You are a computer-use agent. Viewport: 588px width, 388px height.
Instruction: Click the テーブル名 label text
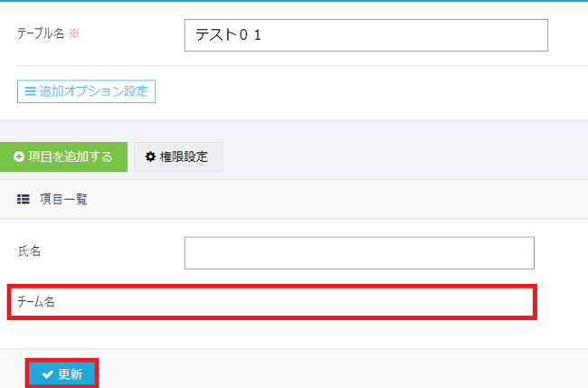tap(41, 33)
